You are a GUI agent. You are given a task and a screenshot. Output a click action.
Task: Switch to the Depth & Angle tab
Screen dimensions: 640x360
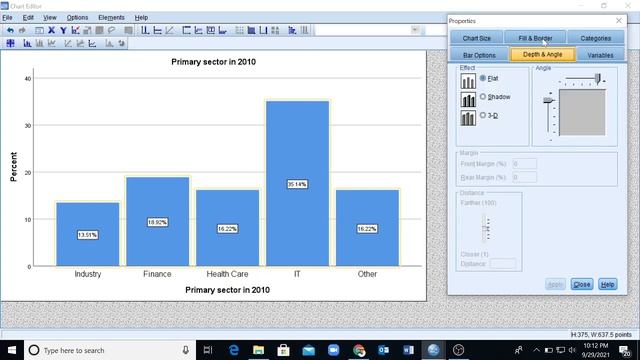(542, 54)
